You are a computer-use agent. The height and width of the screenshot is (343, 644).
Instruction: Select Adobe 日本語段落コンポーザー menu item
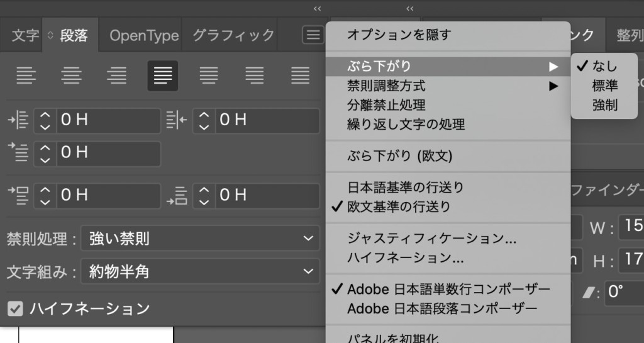tap(442, 308)
